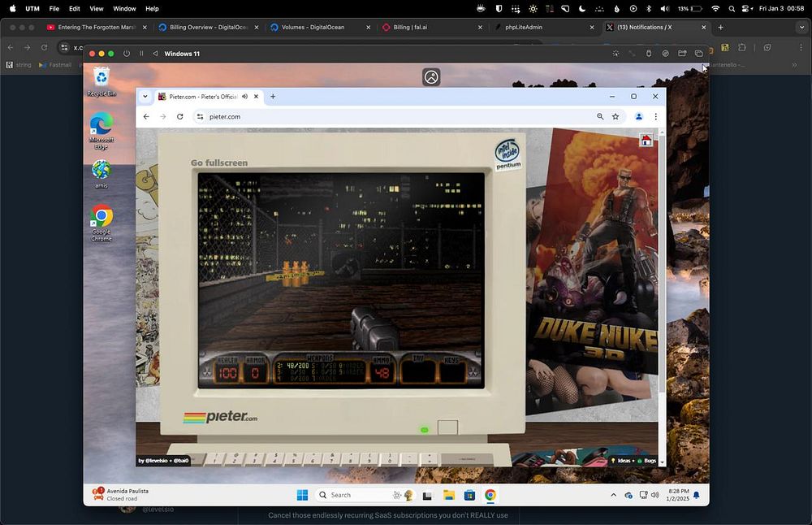Click the Intel Inside Pentium sticker
Image resolution: width=812 pixels, height=525 pixels.
[x=508, y=154]
